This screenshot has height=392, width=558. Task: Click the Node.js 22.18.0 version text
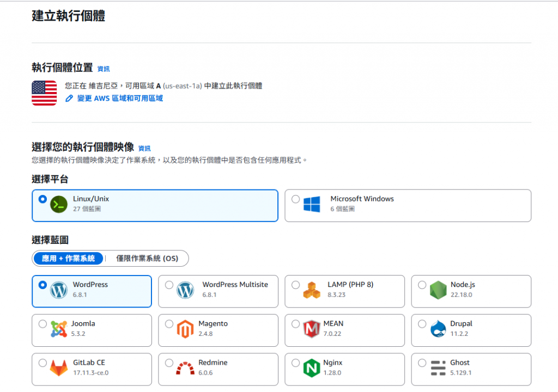click(462, 295)
